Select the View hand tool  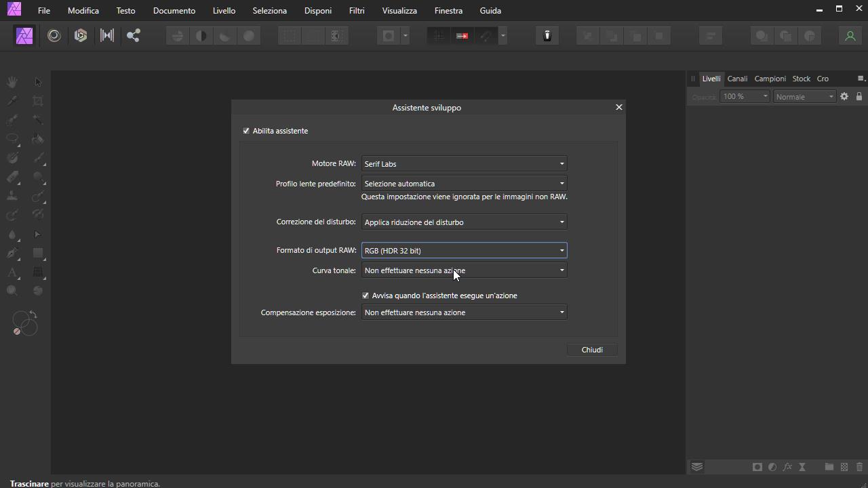[12, 82]
